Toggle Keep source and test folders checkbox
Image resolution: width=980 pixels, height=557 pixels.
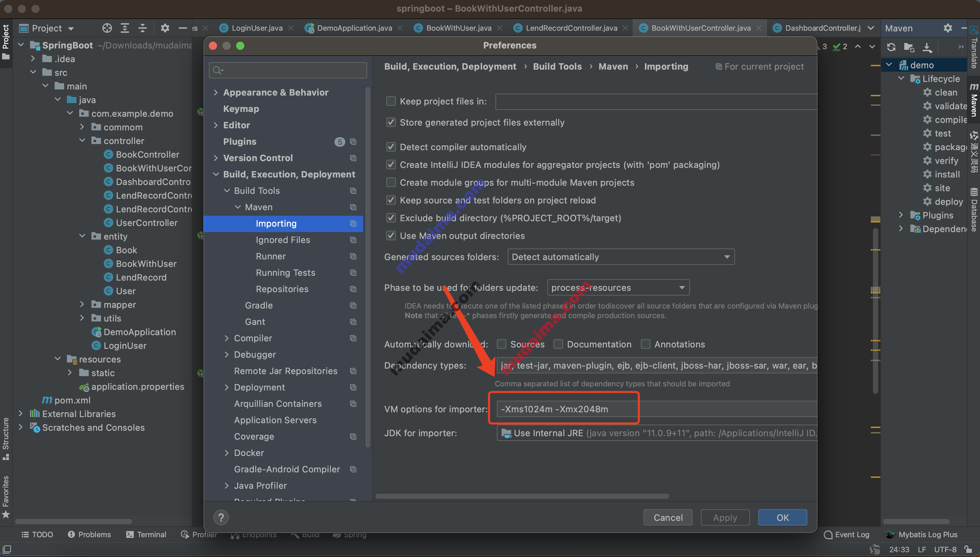click(390, 200)
